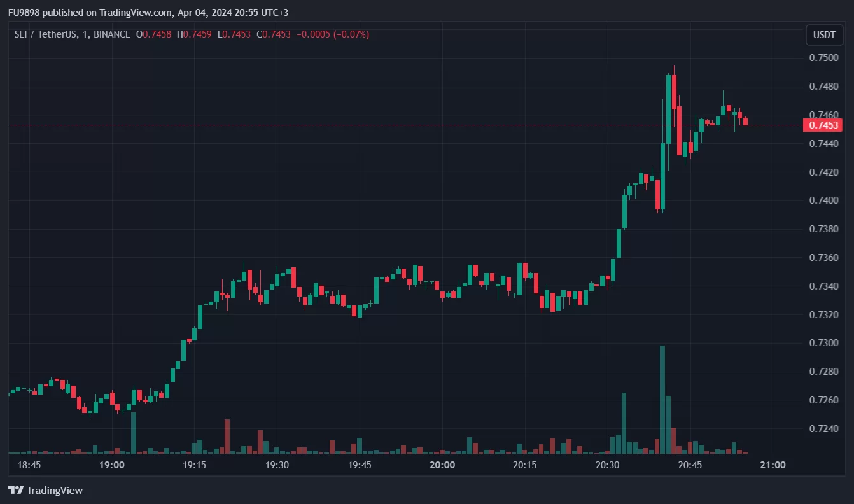Click the 18:45 time axis label
Viewport: 854px width, 504px height.
pos(29,465)
